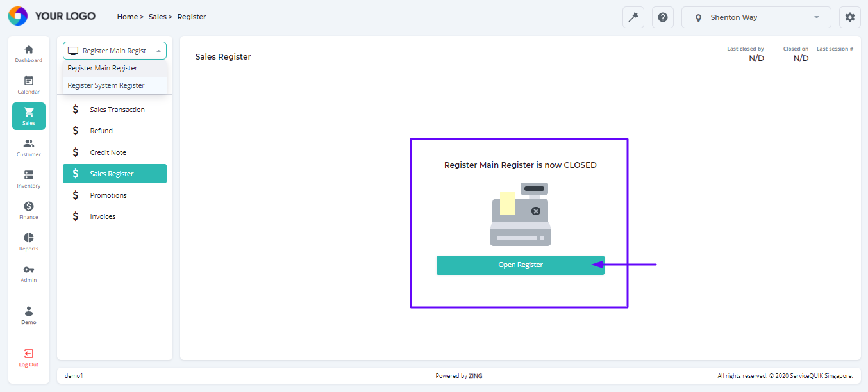Click the Open Register button
868x392 pixels.
pos(520,265)
